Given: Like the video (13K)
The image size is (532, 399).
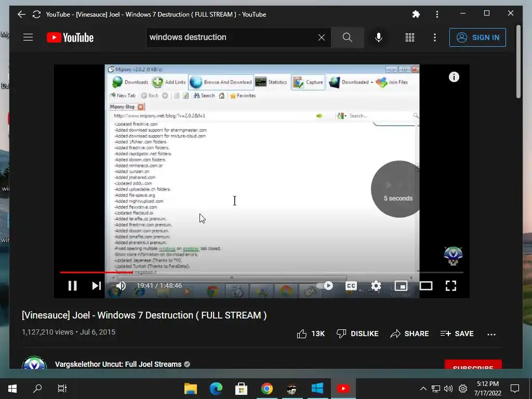Looking at the screenshot, I should 311,334.
